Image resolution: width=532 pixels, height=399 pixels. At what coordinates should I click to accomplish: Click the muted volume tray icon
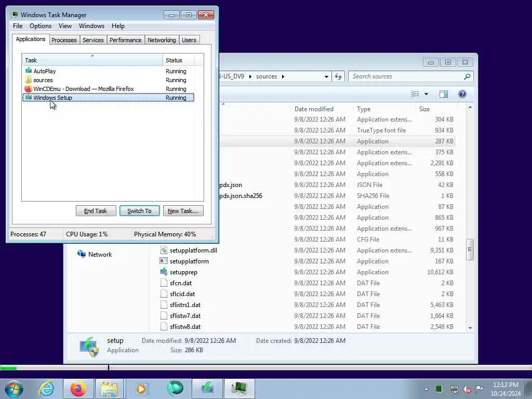467,389
